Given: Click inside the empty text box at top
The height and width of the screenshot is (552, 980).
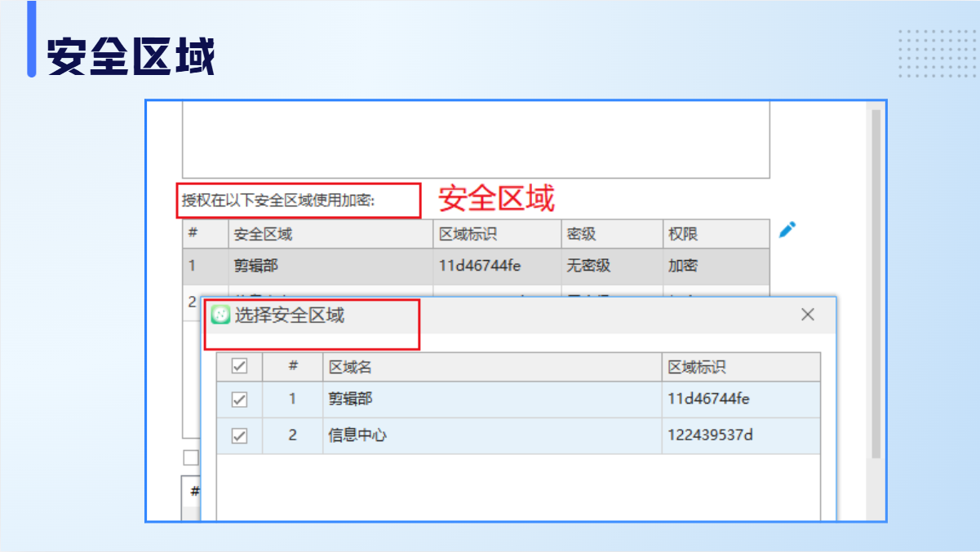Looking at the screenshot, I should (x=475, y=139).
